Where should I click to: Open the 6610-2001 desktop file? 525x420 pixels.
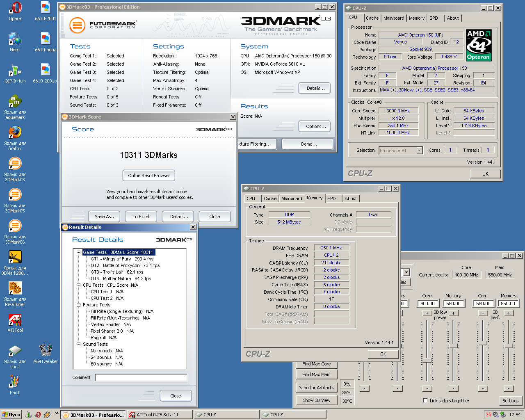coord(46,11)
